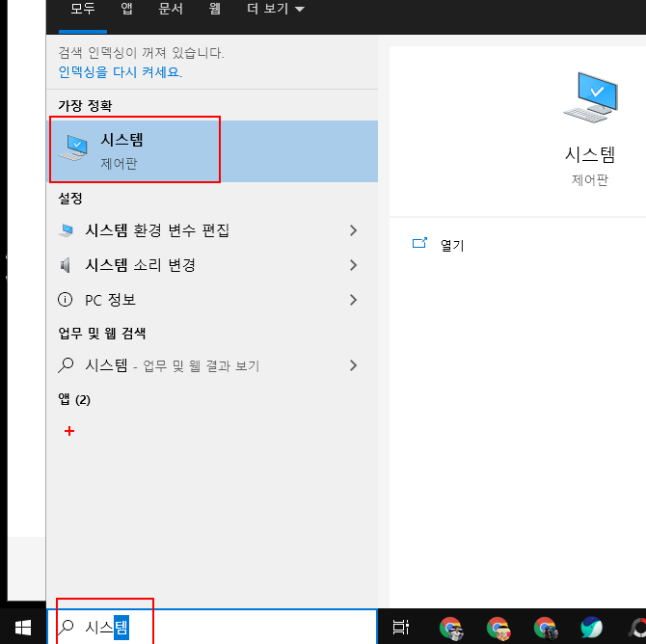Screen dimensions: 646x644
Task: Select 시스템 소리 변경 setting
Action: pyautogui.click(x=212, y=265)
